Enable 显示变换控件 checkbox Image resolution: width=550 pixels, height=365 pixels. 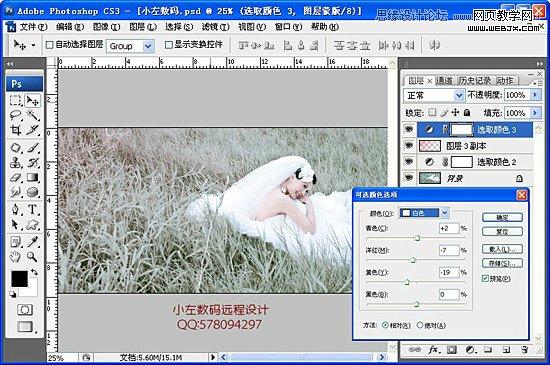(169, 45)
